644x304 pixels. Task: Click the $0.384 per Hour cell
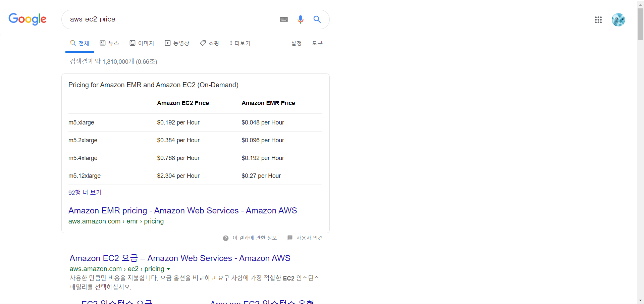[x=178, y=140]
